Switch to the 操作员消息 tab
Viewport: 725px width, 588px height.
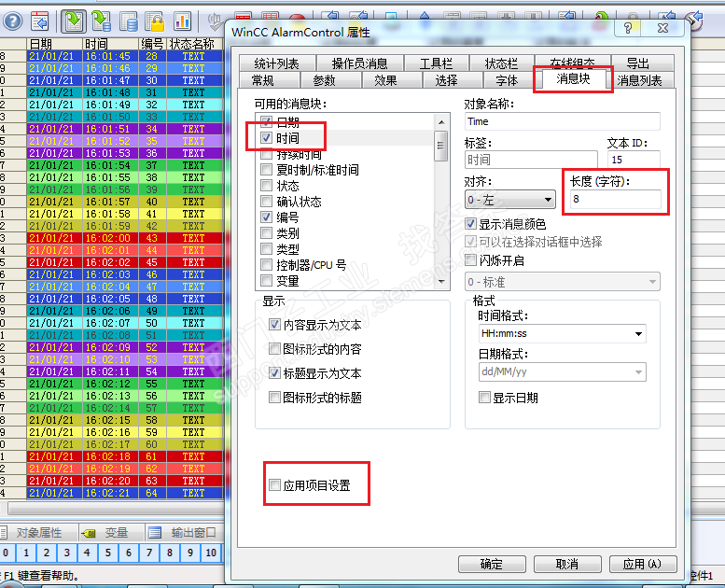[359, 63]
